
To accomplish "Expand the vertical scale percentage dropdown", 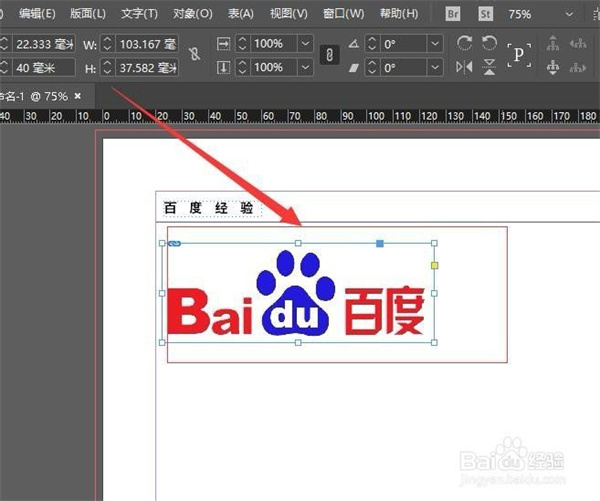I will [x=305, y=68].
